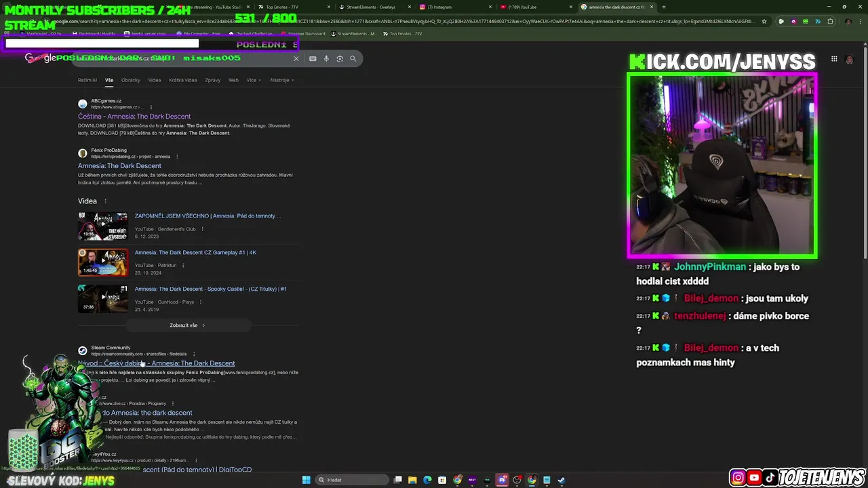Viewport: 868px width, 488px height.
Task: Play the 19:35 Gentlenerd's Club video thumbnail
Action: coord(102,226)
